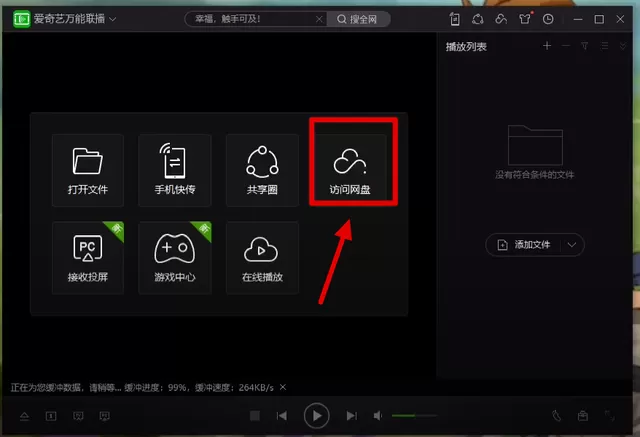The height and width of the screenshot is (437, 640).
Task: Skip to the next track
Action: pyautogui.click(x=351, y=415)
